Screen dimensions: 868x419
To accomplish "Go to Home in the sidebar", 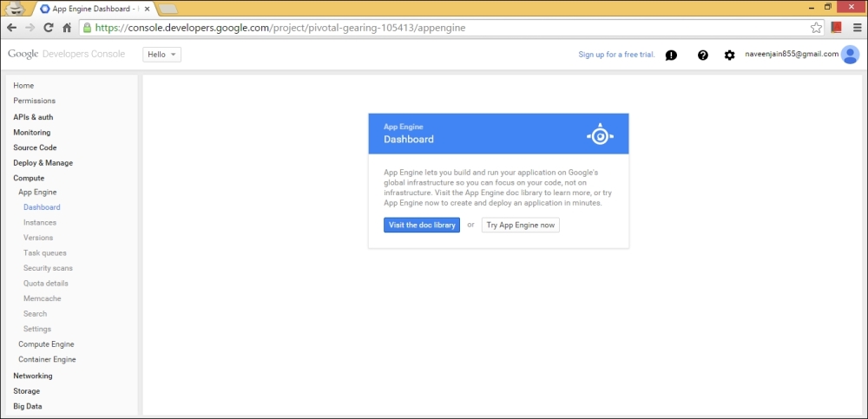I will 23,85.
